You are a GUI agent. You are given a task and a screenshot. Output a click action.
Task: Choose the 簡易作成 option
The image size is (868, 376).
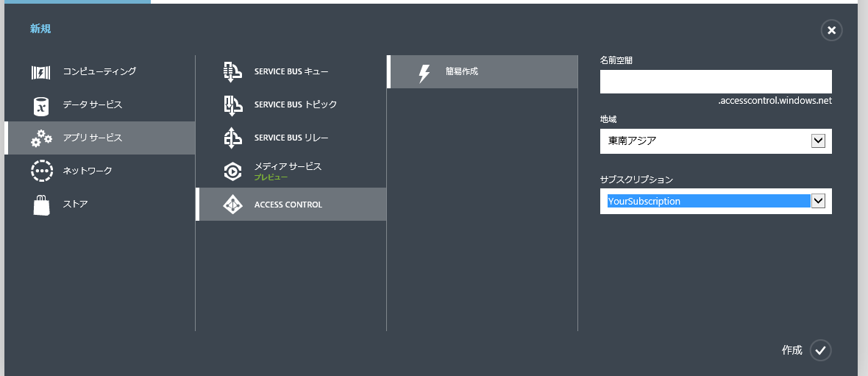pos(462,72)
